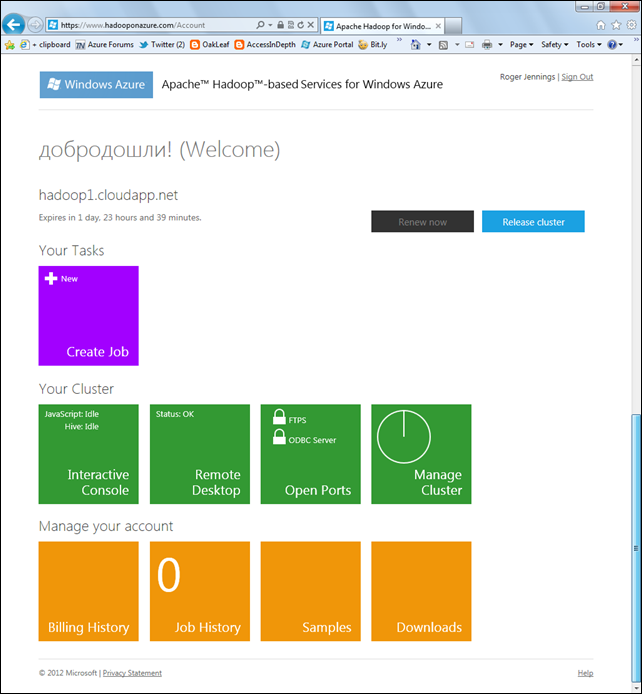Close the Apache Hadoop browser tab

[x=438, y=26]
